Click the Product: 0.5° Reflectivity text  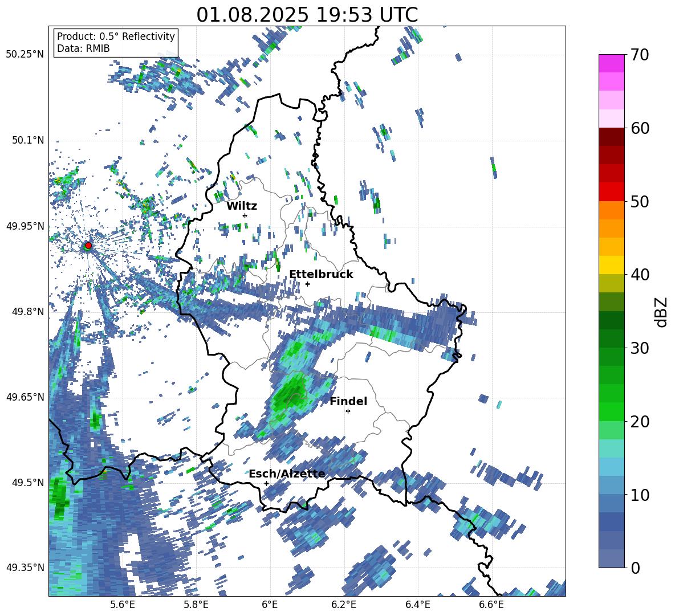tap(116, 36)
